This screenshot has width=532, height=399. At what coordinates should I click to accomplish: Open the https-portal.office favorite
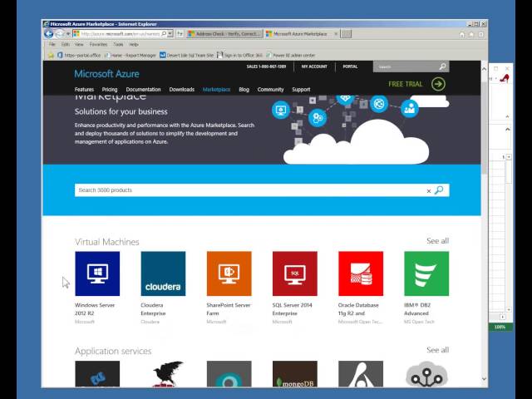coord(79,55)
